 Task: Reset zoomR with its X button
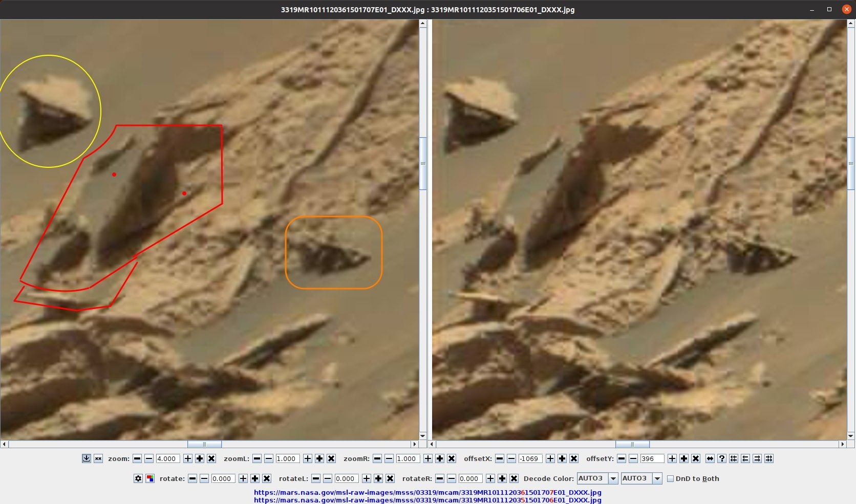(452, 458)
